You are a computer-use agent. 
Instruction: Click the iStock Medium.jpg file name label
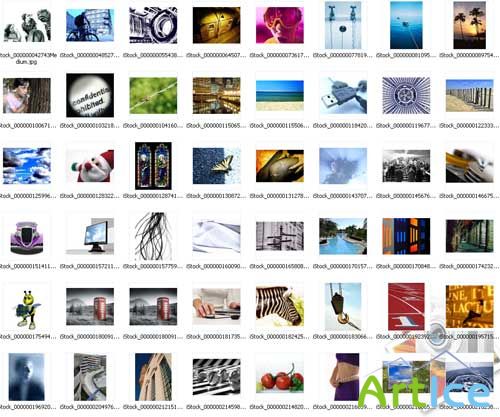click(x=28, y=58)
